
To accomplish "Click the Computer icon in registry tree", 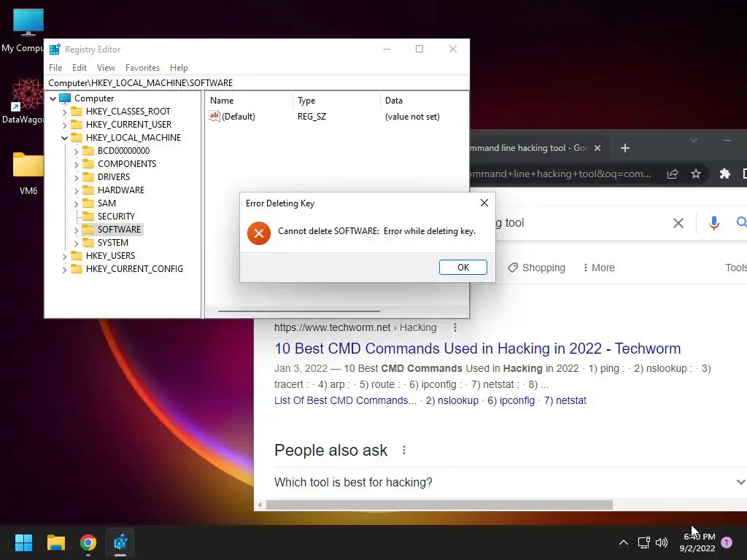I will click(65, 98).
